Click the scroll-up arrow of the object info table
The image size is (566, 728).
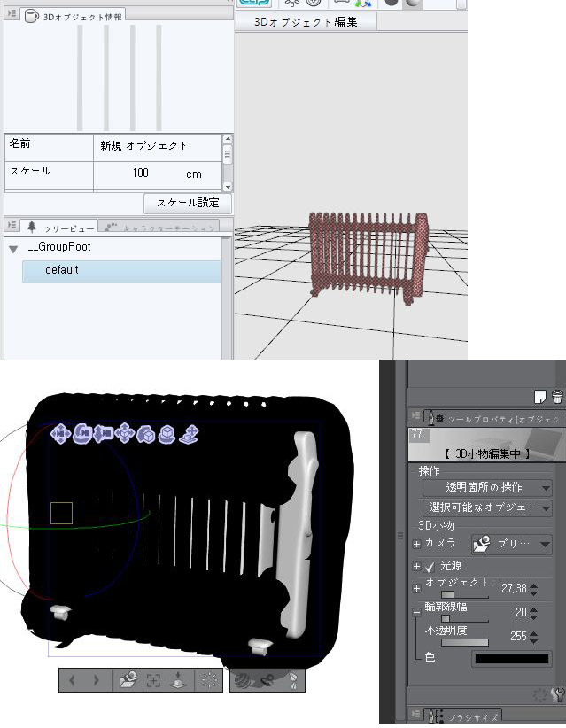228,139
